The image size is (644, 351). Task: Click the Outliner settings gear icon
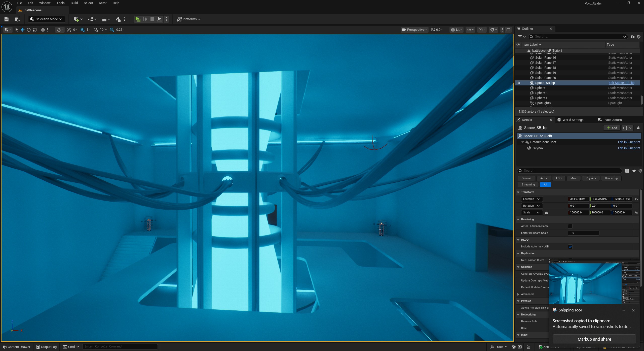pyautogui.click(x=638, y=37)
